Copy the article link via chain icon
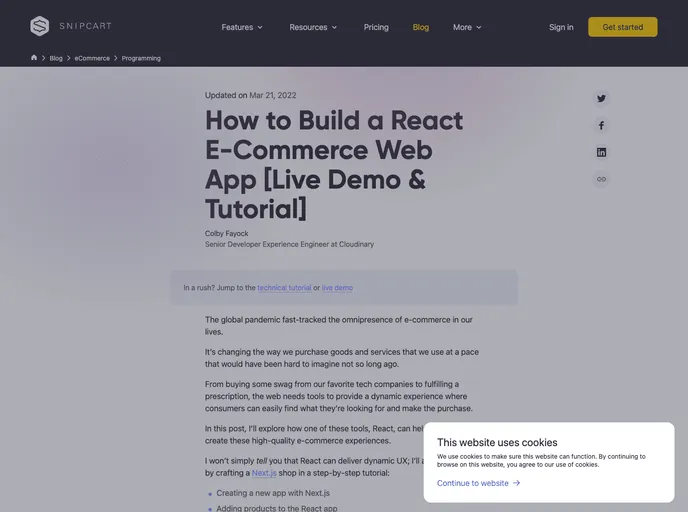Screen dimensions: 688x512 [x=601, y=179]
